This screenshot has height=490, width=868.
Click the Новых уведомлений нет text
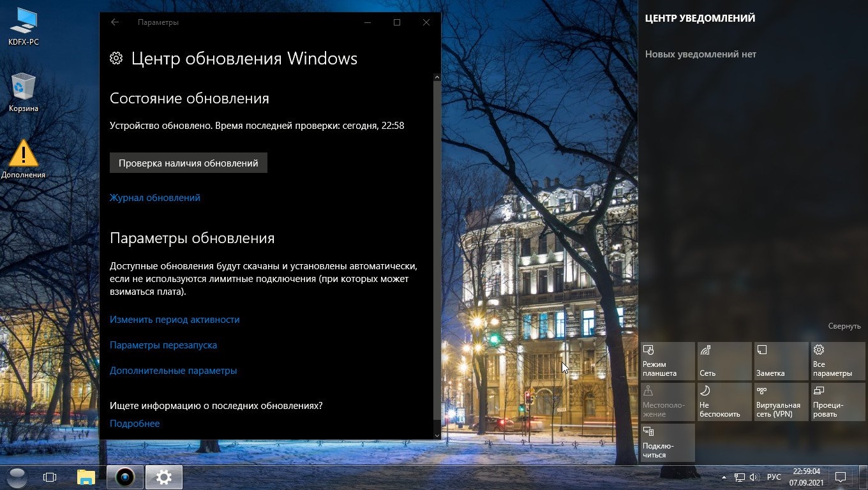[x=701, y=54]
